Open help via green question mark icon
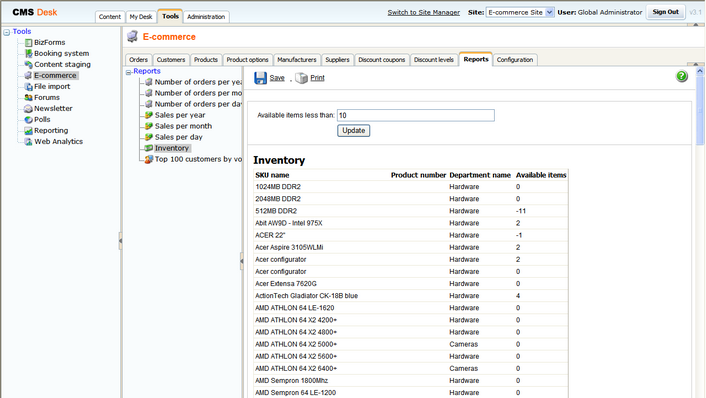706x398 pixels. tap(682, 76)
